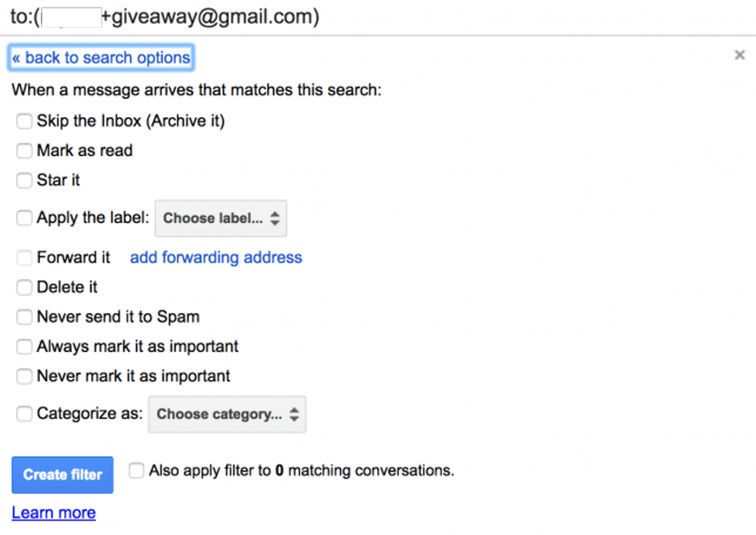The height and width of the screenshot is (535, 756).
Task: Toggle the Apply the label checkbox
Action: [x=25, y=218]
